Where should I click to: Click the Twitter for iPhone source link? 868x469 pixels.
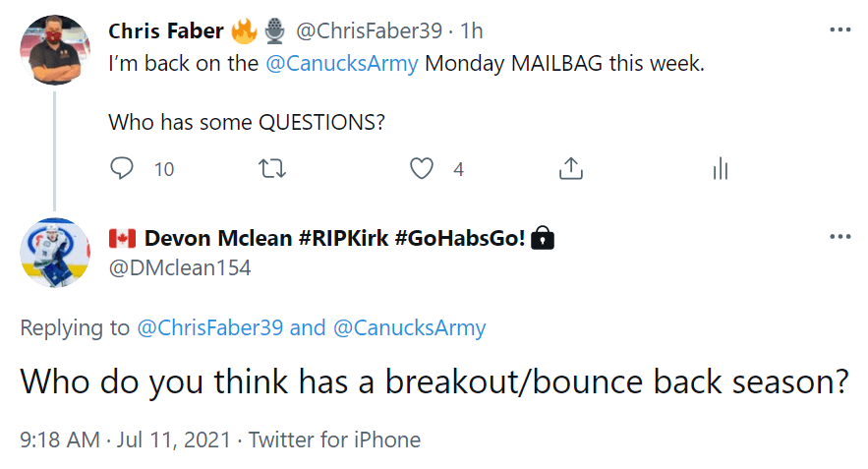point(334,440)
